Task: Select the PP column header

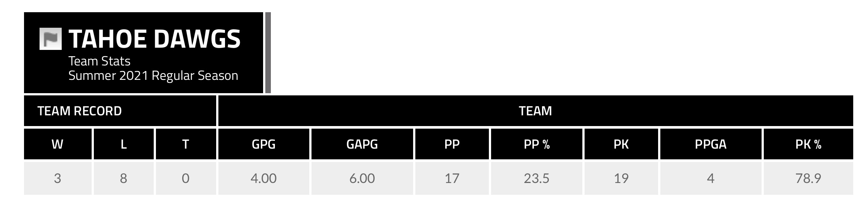Action: [x=452, y=144]
